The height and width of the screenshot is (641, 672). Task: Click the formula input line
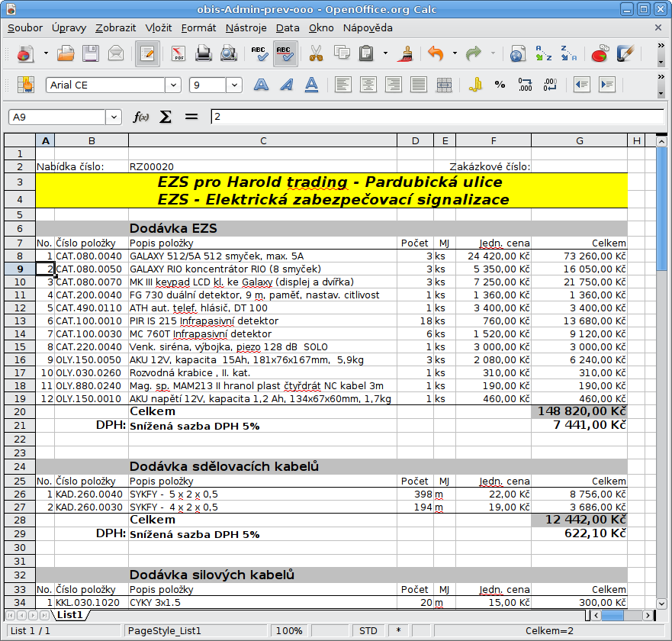435,117
